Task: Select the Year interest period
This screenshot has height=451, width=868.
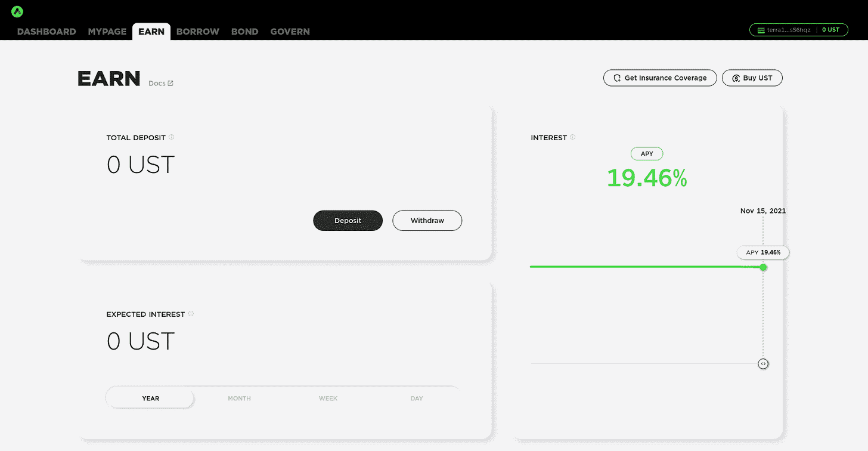Action: tap(150, 398)
